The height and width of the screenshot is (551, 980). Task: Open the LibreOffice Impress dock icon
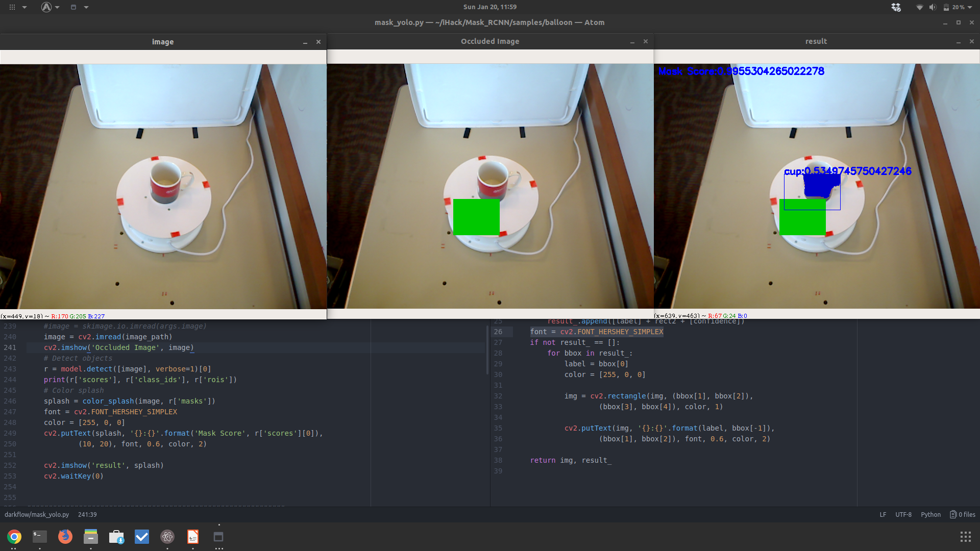(x=193, y=537)
